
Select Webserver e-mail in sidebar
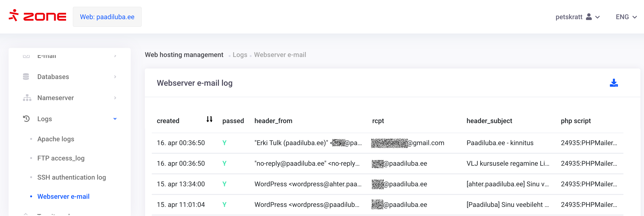point(63,197)
